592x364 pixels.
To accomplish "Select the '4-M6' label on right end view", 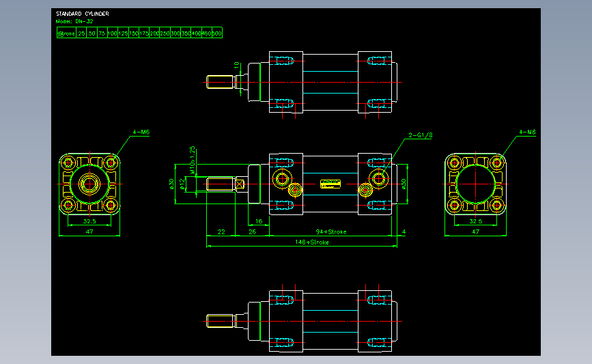I will 527,132.
